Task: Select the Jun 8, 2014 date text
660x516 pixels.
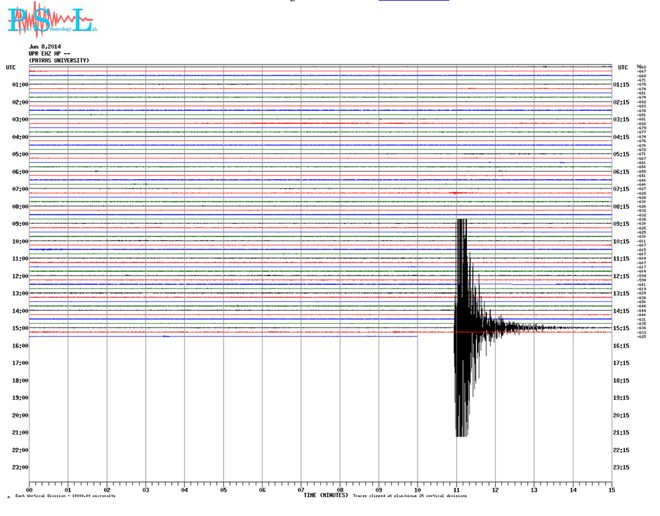Action: (x=45, y=47)
